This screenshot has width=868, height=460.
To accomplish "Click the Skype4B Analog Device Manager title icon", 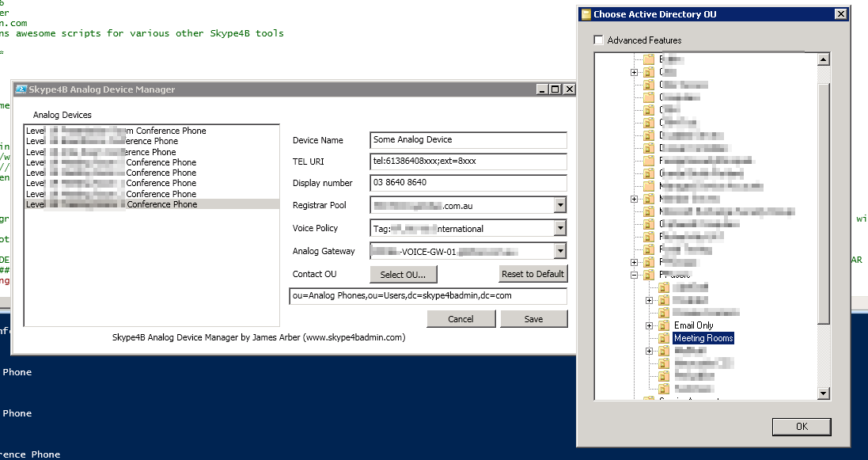I will coord(21,89).
